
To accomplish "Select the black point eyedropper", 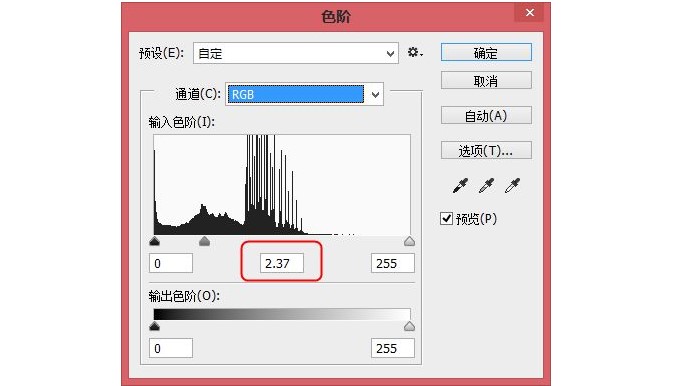I will [x=460, y=186].
